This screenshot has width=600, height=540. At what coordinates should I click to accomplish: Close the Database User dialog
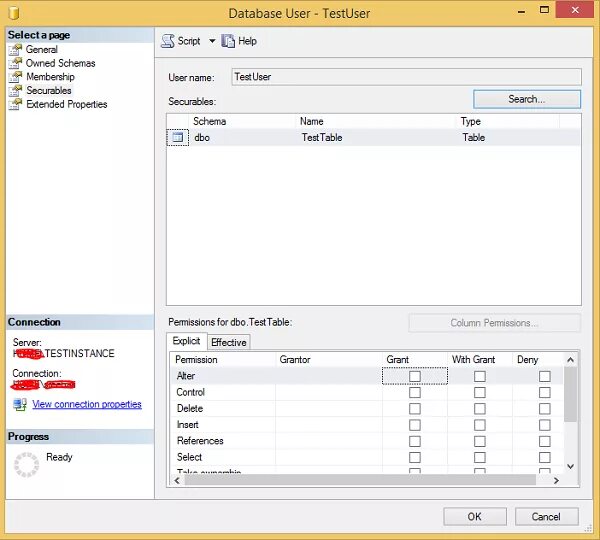[575, 10]
